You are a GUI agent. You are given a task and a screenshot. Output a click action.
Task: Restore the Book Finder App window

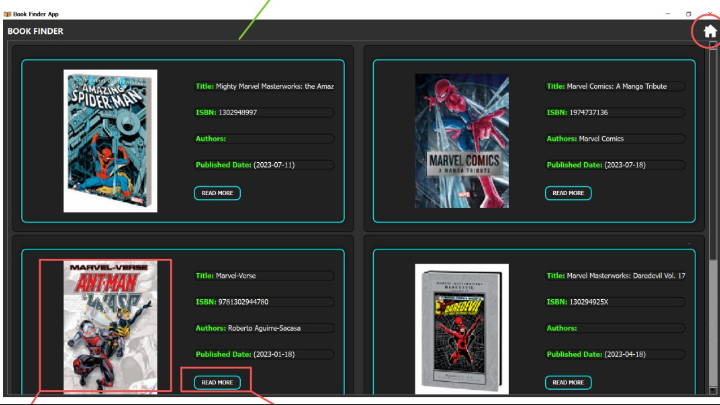pos(688,14)
